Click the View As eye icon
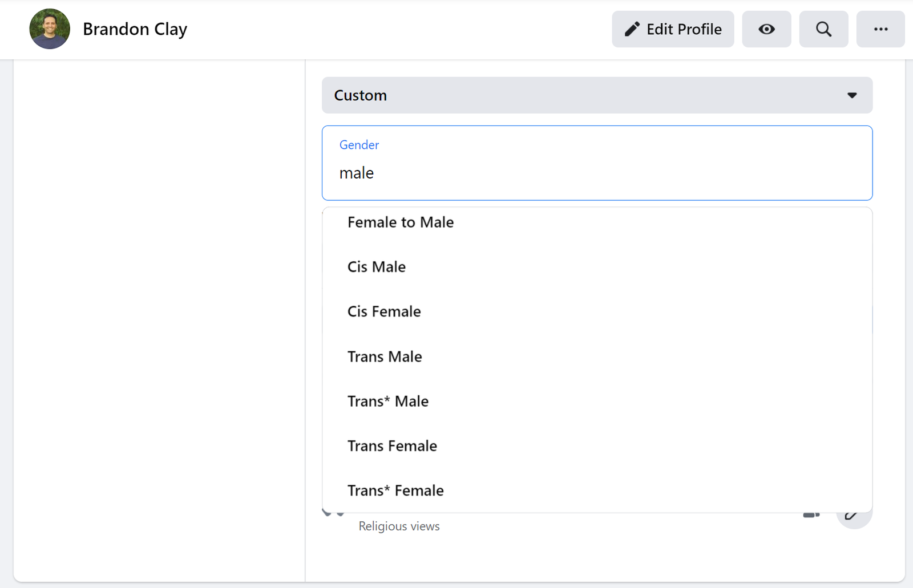Viewport: 913px width, 588px height. coord(766,29)
